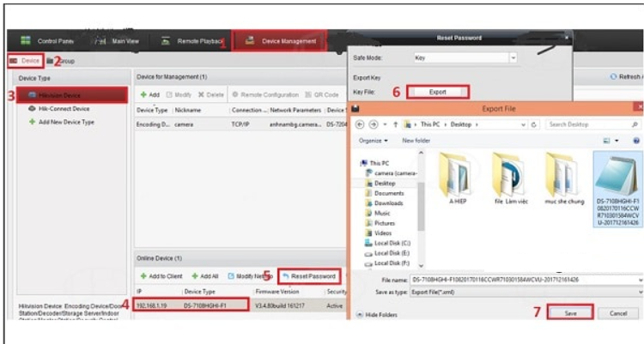This screenshot has width=644, height=344.
Task: Go back with Export File back arrow
Action: coord(360,124)
